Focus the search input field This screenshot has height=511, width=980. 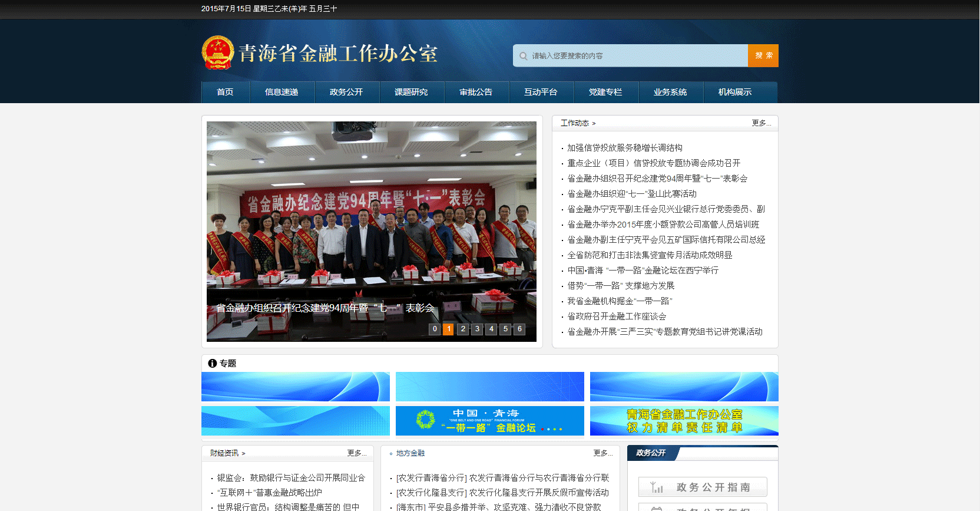click(x=630, y=55)
